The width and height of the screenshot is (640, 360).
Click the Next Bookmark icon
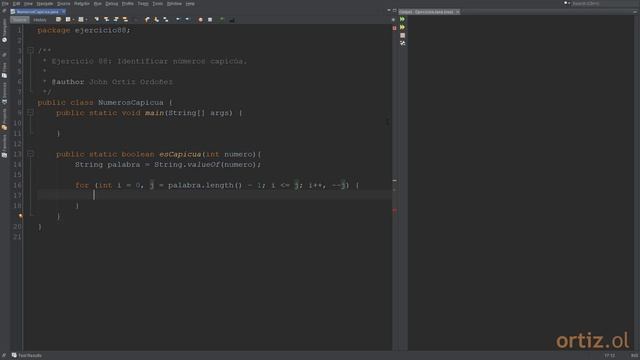pyautogui.click(x=156, y=19)
